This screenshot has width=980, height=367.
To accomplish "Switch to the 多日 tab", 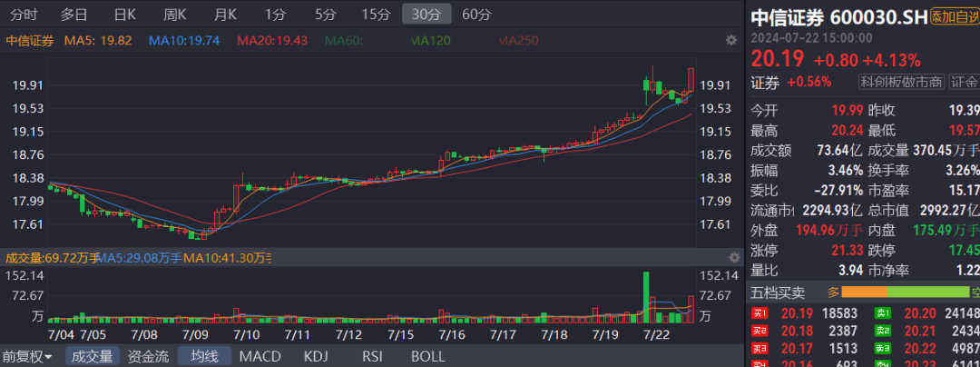I will 73,14.
